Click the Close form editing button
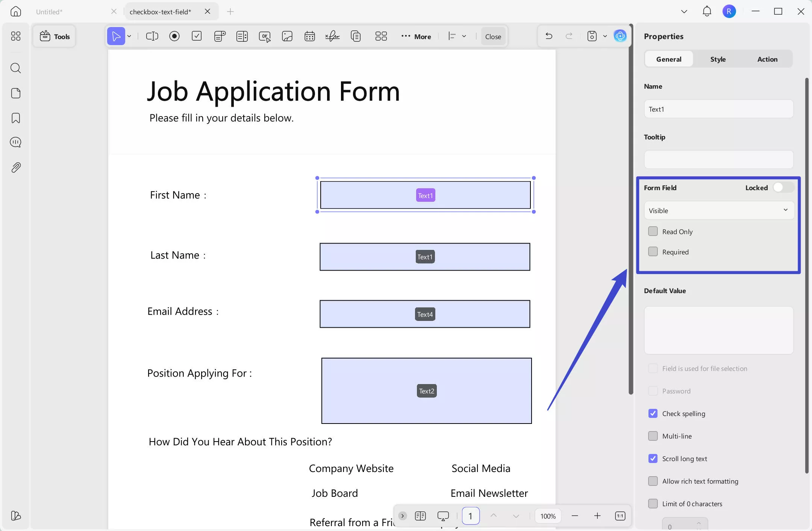812x531 pixels. tap(493, 36)
